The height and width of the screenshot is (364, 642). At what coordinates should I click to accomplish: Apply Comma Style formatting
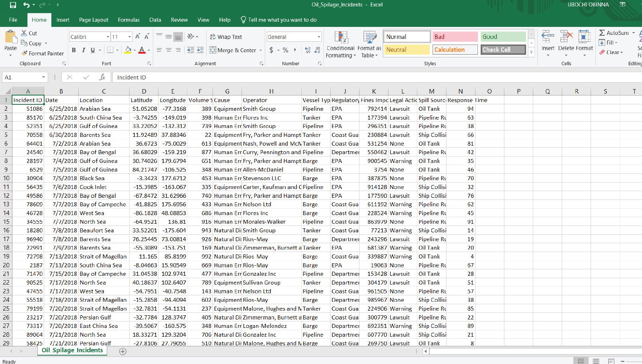point(295,50)
